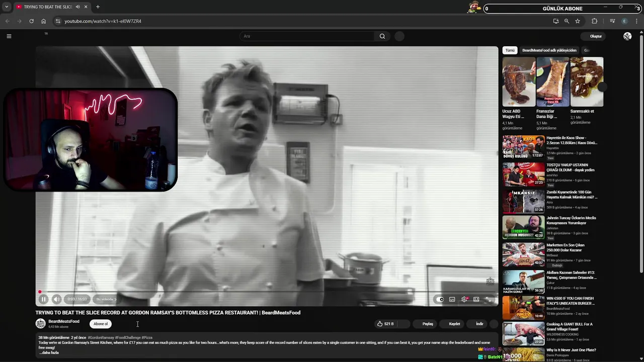The width and height of the screenshot is (644, 362).
Task: Open 'Jahrein Tuncay Özkan'ın Meclis' video
Action: [523, 228]
